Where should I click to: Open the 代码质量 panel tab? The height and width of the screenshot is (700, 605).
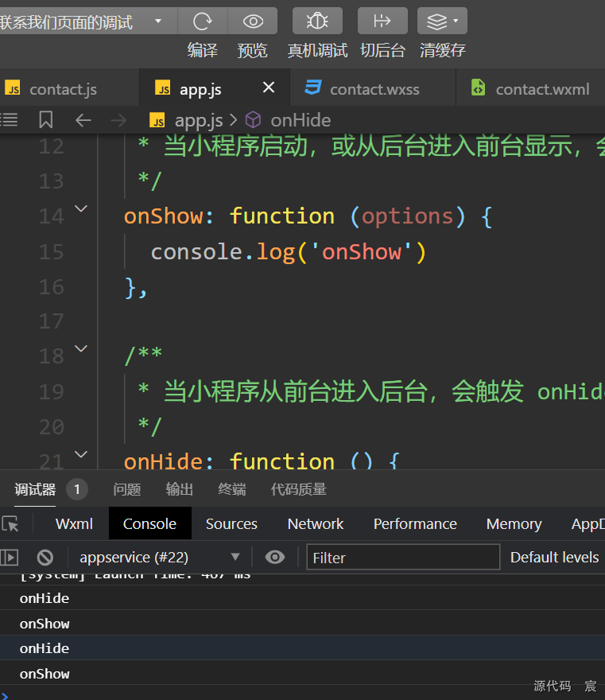pyautogui.click(x=298, y=489)
